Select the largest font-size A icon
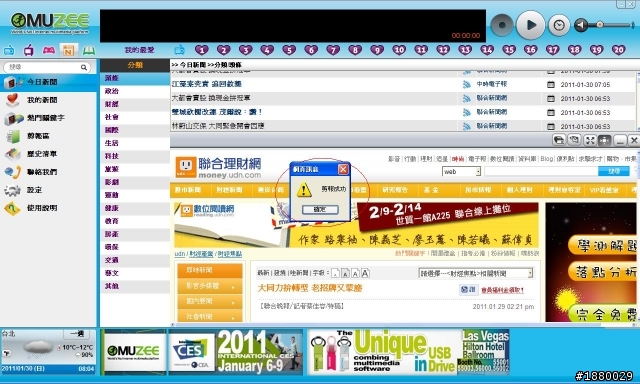The width and height of the screenshot is (640, 384). (x=365, y=273)
